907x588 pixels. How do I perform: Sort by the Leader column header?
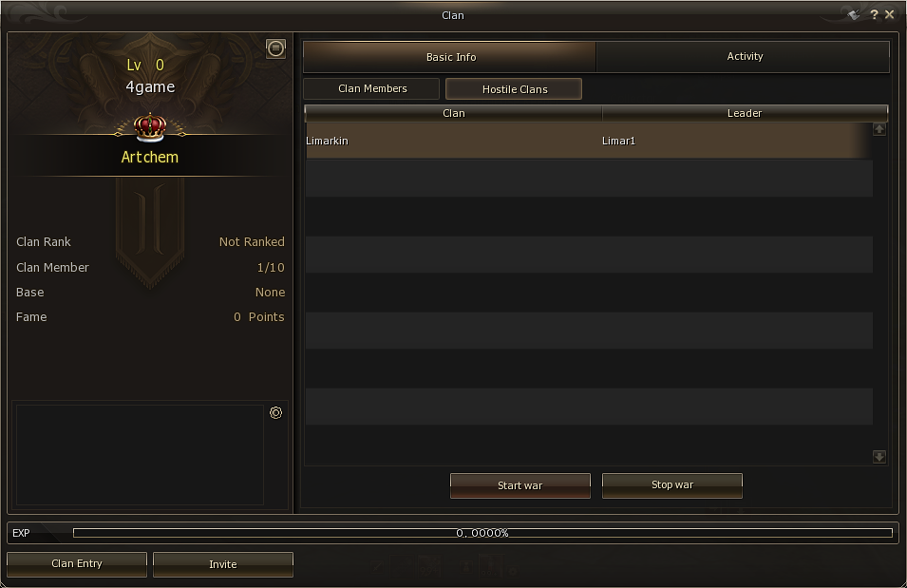[745, 113]
